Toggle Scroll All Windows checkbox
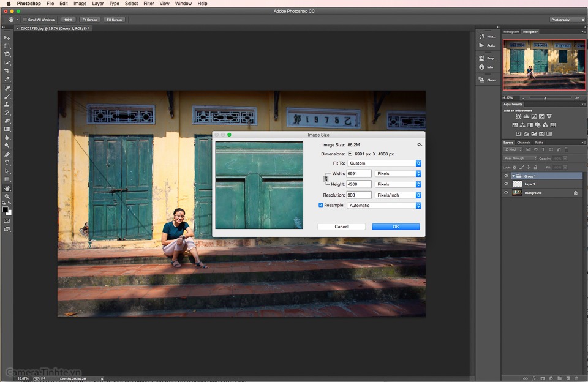This screenshot has width=588, height=382. (x=25, y=20)
